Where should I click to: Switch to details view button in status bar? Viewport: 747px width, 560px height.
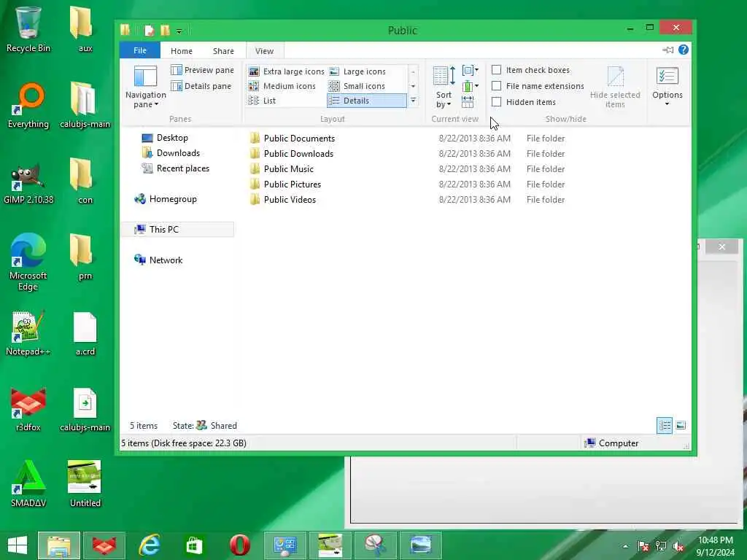665,425
